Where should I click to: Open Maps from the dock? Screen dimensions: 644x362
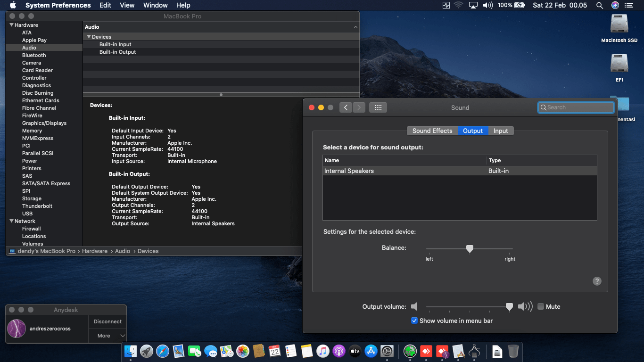(227, 351)
